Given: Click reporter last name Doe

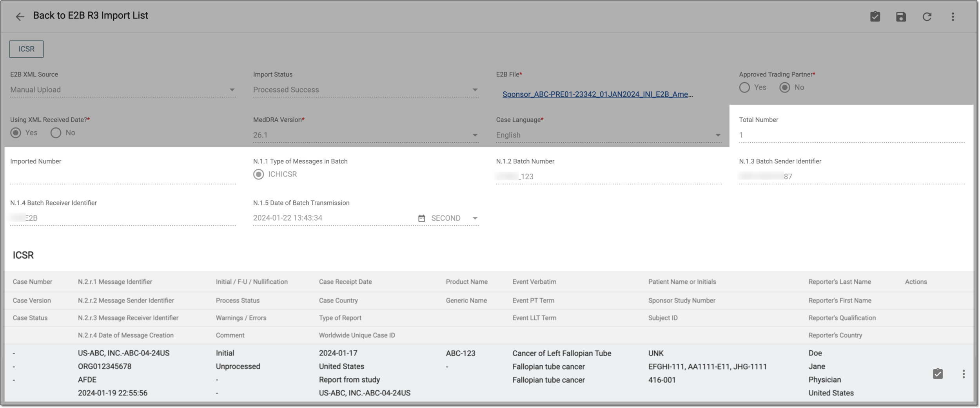Looking at the screenshot, I should click(815, 353).
